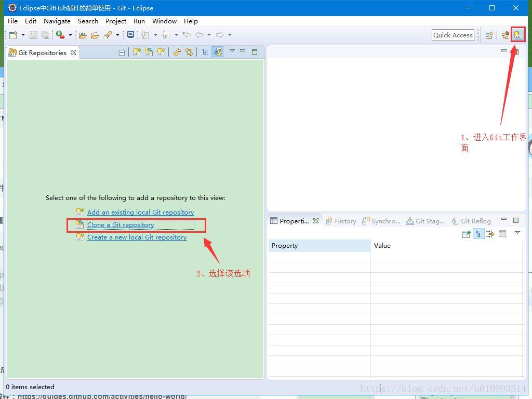Expand the Search flashlight dropdown arrow
This screenshot has width=532, height=399.
[x=117, y=35]
